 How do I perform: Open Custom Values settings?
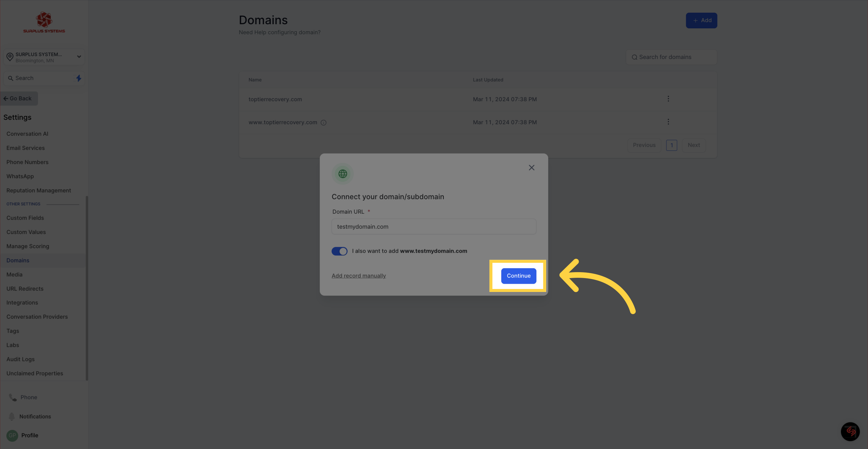(26, 232)
